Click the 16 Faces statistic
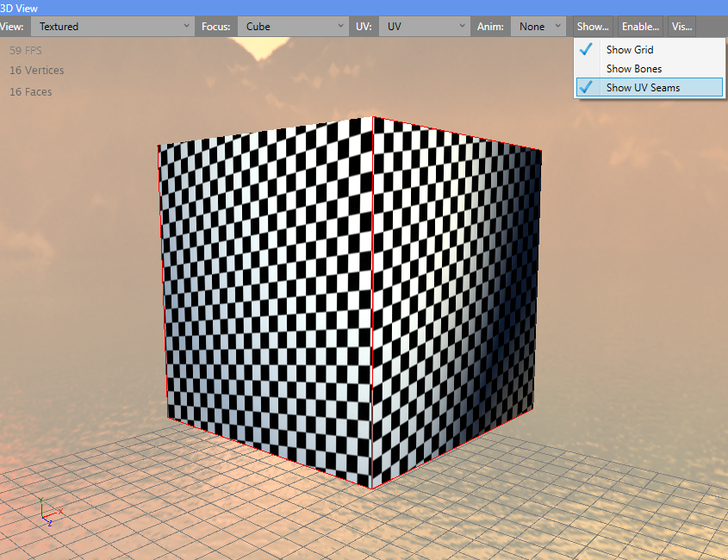The image size is (728, 560). [30, 92]
